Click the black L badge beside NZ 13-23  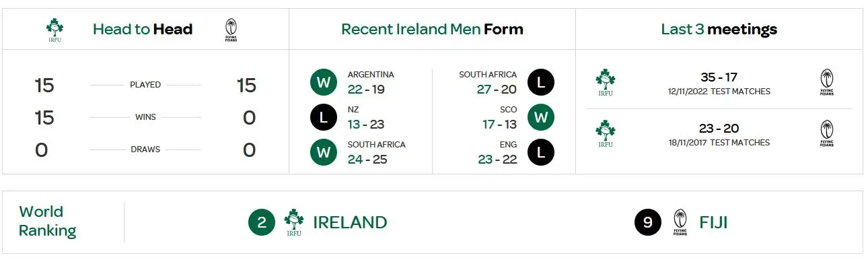pyautogui.click(x=324, y=117)
